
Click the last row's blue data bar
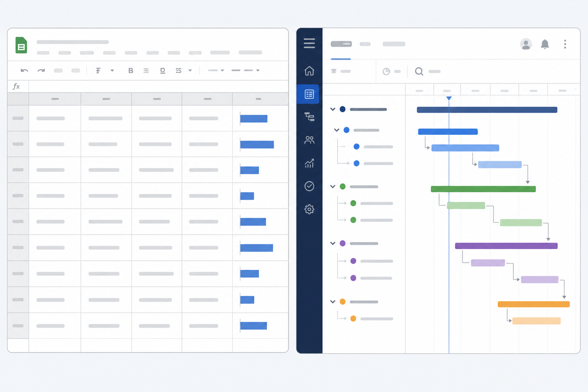click(x=253, y=326)
